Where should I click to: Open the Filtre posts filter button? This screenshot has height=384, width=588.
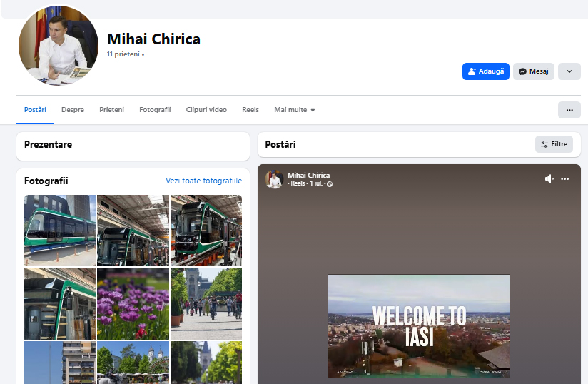tap(554, 144)
